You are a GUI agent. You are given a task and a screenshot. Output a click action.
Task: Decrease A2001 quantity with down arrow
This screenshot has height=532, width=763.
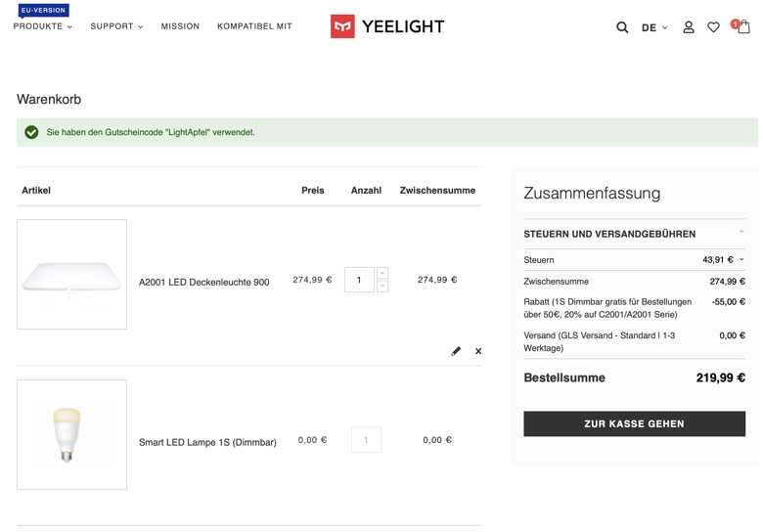(382, 287)
